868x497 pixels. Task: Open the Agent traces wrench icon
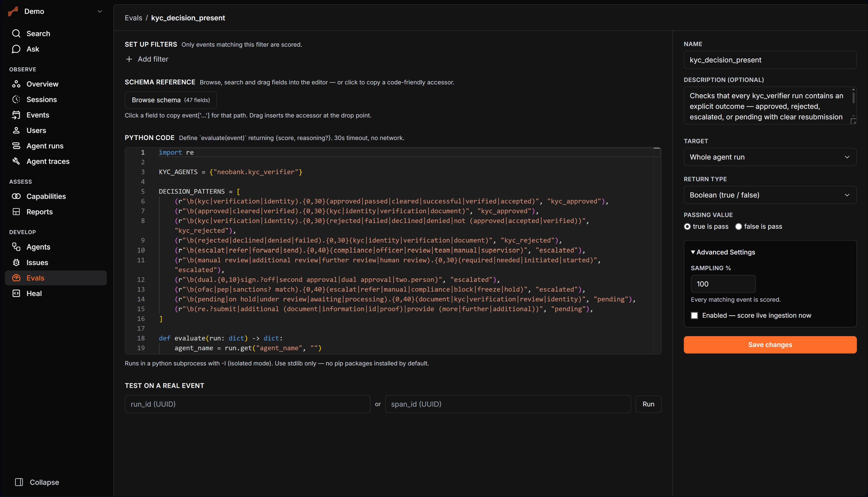point(16,161)
